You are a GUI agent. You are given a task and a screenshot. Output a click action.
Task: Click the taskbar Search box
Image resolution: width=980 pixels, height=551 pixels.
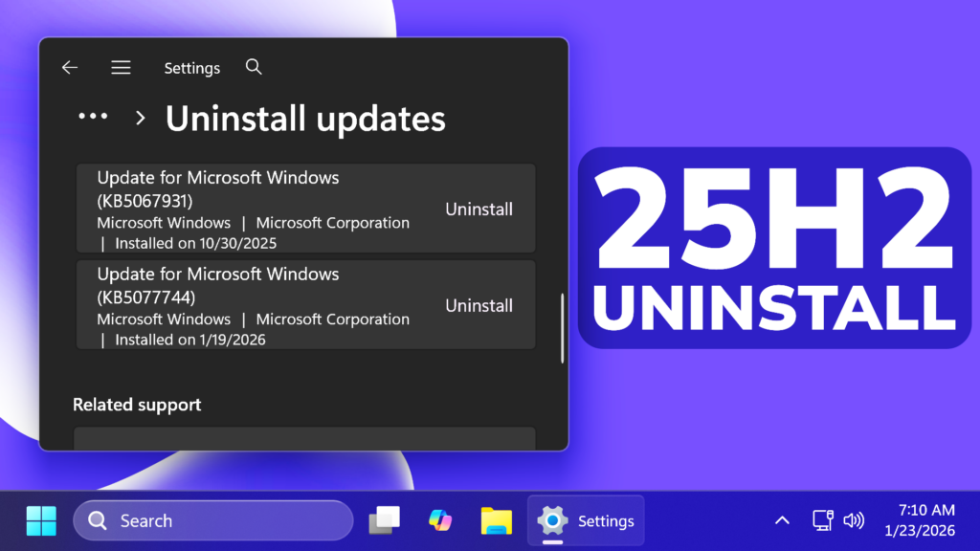click(212, 520)
